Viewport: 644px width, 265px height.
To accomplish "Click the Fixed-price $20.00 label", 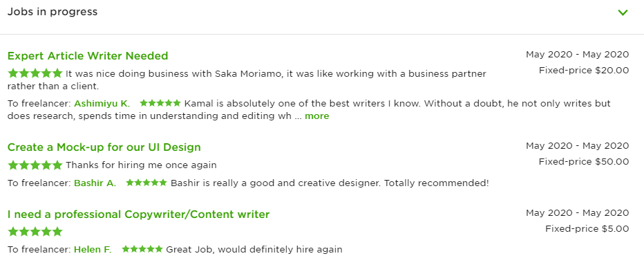I will (x=584, y=71).
